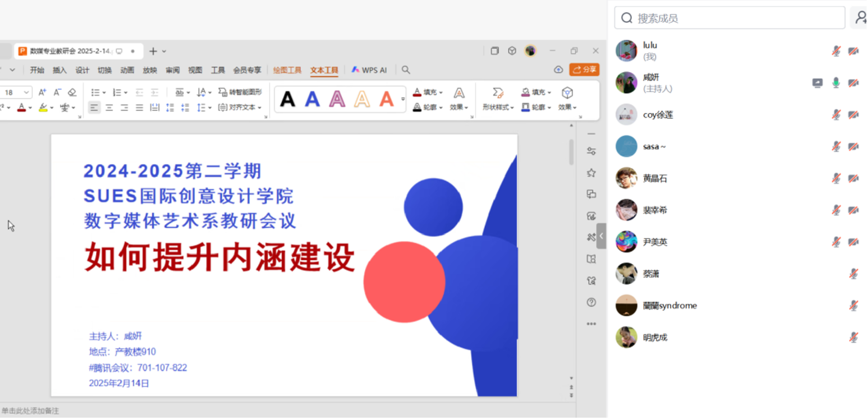Toggle microphone for 明虎成
Image resolution: width=868 pixels, height=419 pixels.
(853, 337)
